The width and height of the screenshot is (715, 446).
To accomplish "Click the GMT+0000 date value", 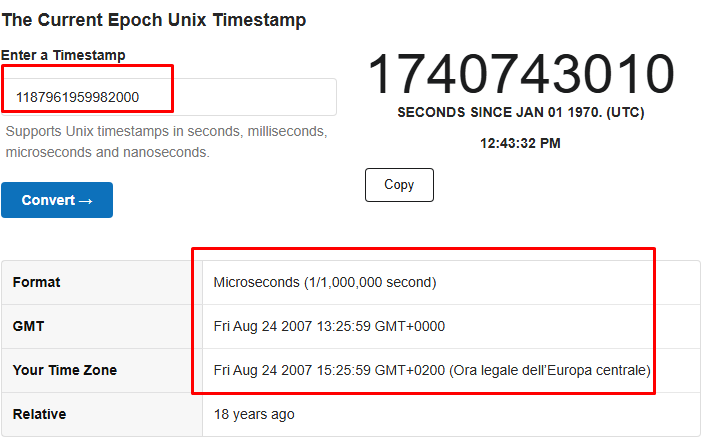I will tap(329, 326).
